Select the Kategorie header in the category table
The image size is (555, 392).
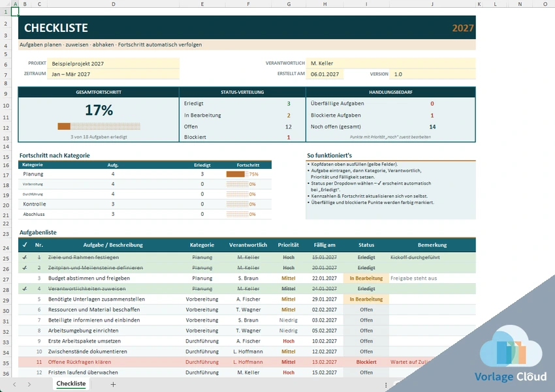(33, 165)
